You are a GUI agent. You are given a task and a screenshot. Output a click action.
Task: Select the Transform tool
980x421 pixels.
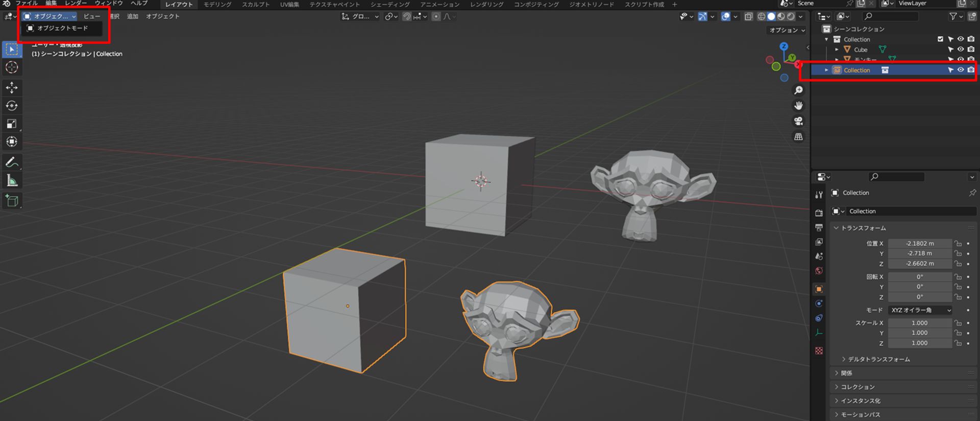click(x=12, y=142)
